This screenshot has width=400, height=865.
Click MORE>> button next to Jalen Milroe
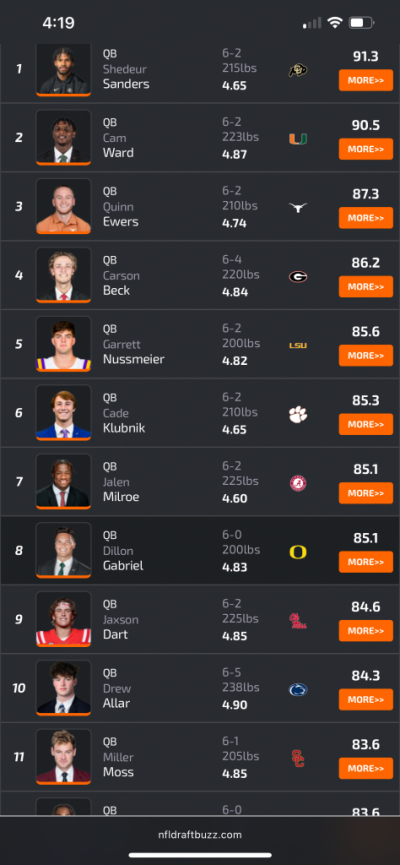pyautogui.click(x=366, y=493)
